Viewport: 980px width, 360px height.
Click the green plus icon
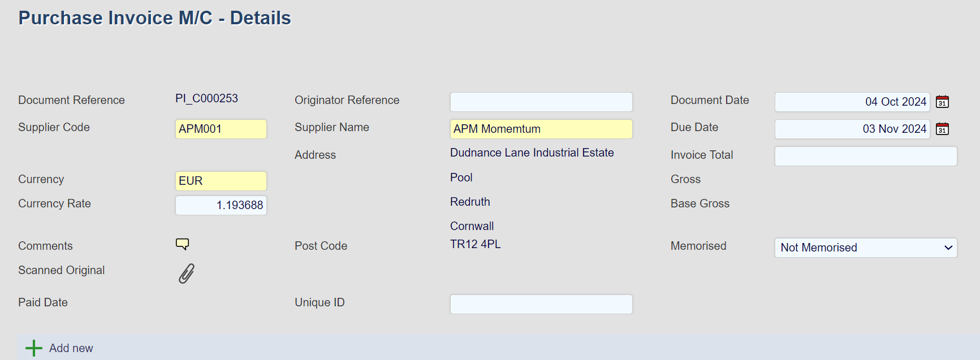pyautogui.click(x=34, y=348)
